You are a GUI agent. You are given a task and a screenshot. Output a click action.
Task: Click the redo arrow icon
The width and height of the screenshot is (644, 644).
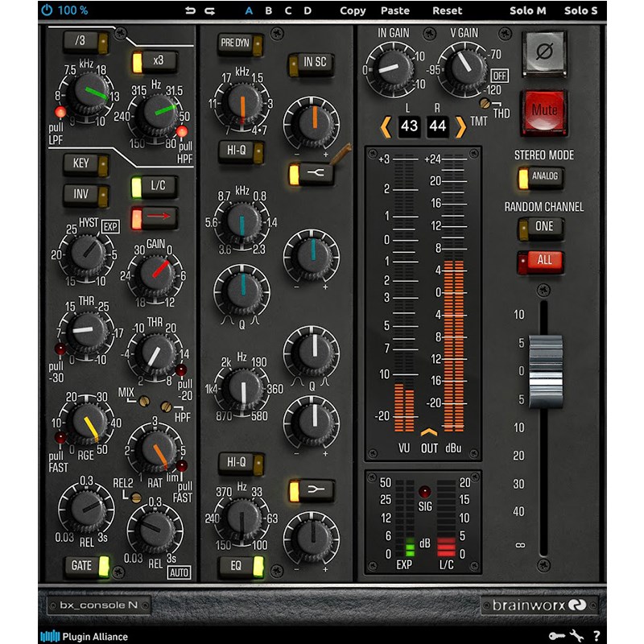(x=210, y=10)
